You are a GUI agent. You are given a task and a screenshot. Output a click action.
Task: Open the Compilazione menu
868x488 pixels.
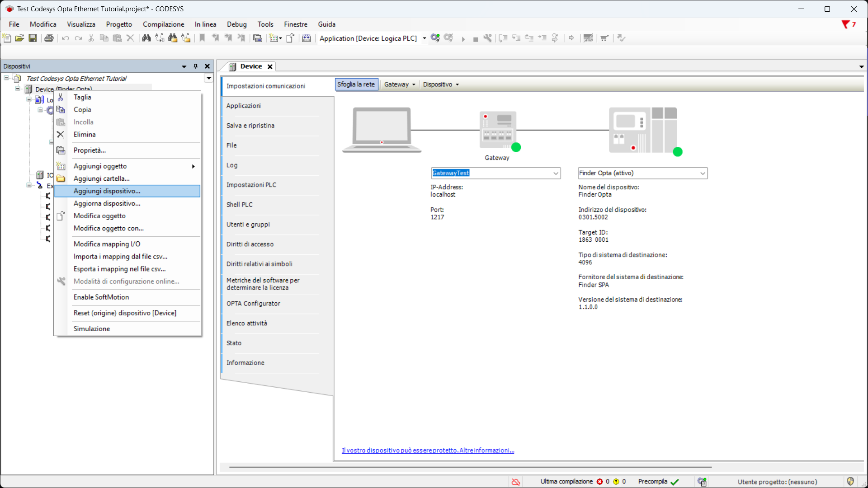163,24
